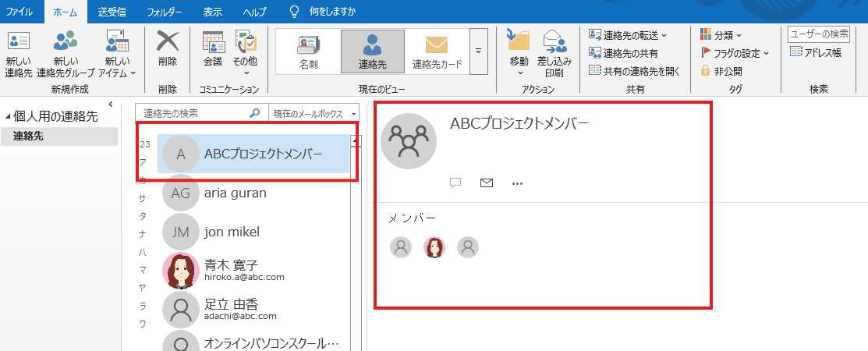868x351 pixels.
Task: Select the 連絡先 people view
Action: [x=373, y=51]
